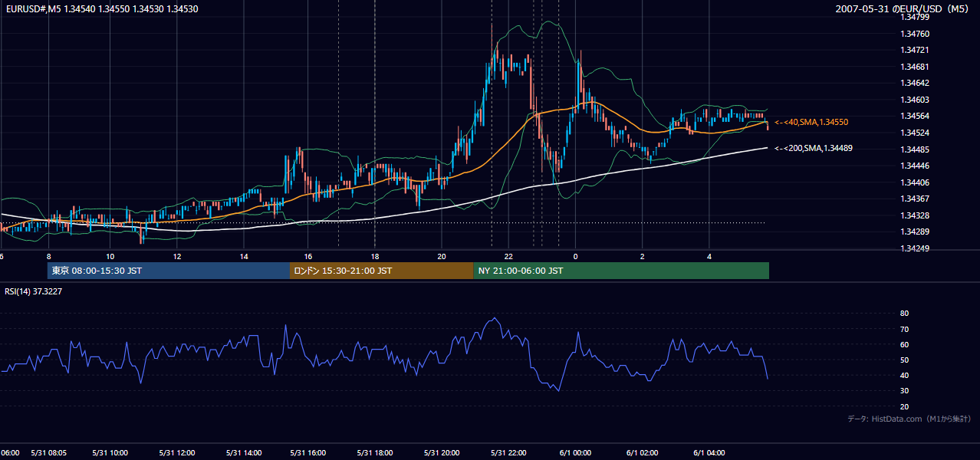980x460 pixels.
Task: Click price axis value 1.34721
Action: pos(913,50)
